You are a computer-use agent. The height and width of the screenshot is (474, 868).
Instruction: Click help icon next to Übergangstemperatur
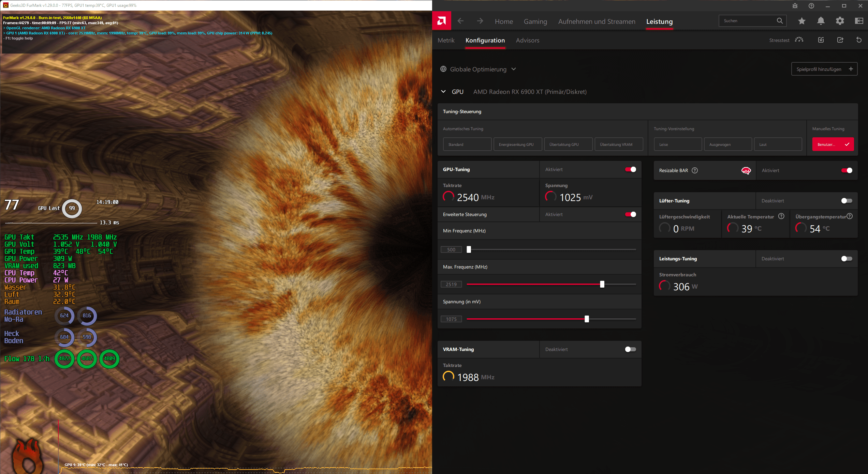tap(850, 216)
